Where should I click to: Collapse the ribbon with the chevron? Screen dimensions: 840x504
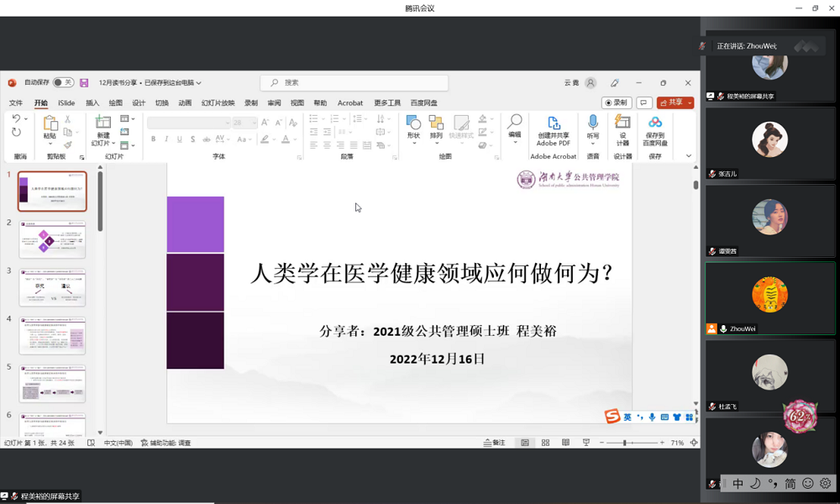click(689, 156)
